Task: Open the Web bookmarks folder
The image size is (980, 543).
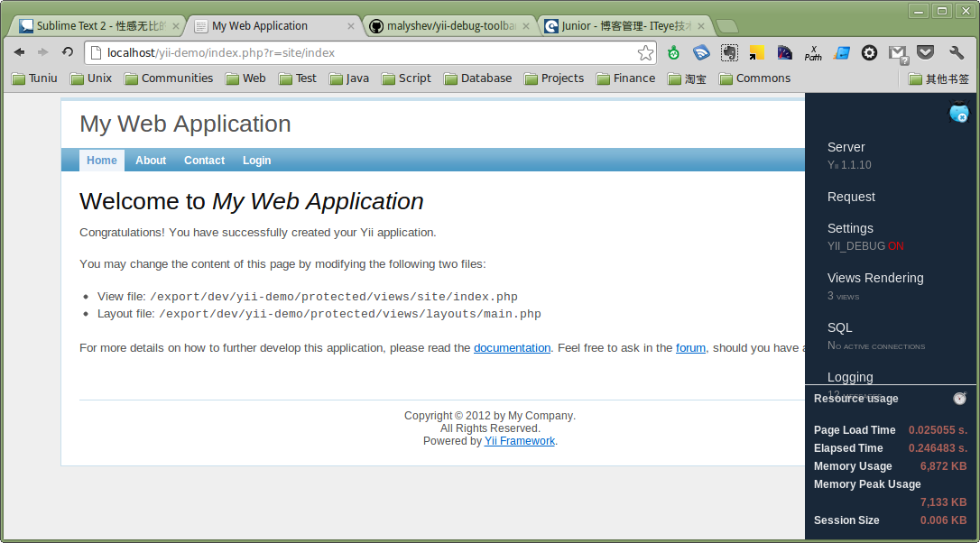Action: [245, 78]
